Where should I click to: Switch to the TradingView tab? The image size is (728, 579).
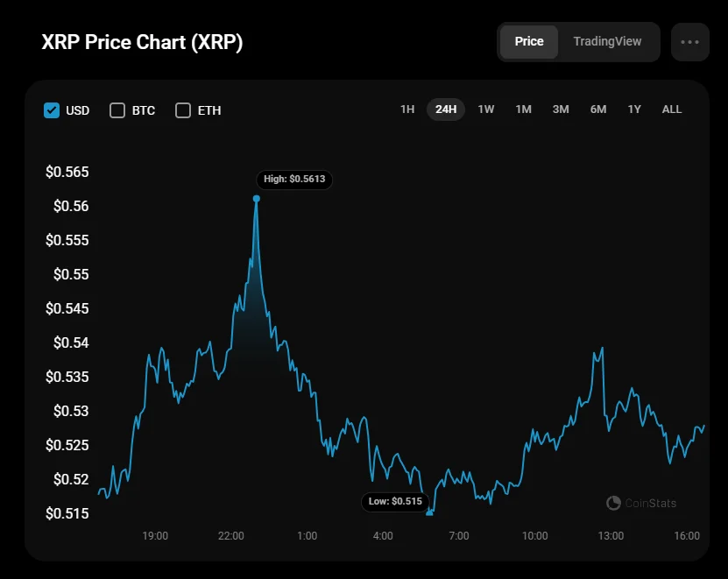607,41
